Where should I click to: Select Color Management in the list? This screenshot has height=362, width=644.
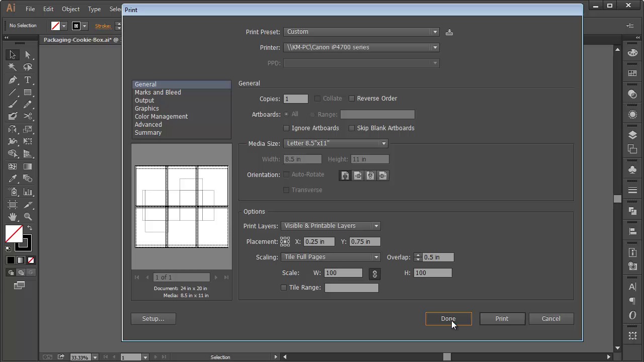click(x=161, y=117)
